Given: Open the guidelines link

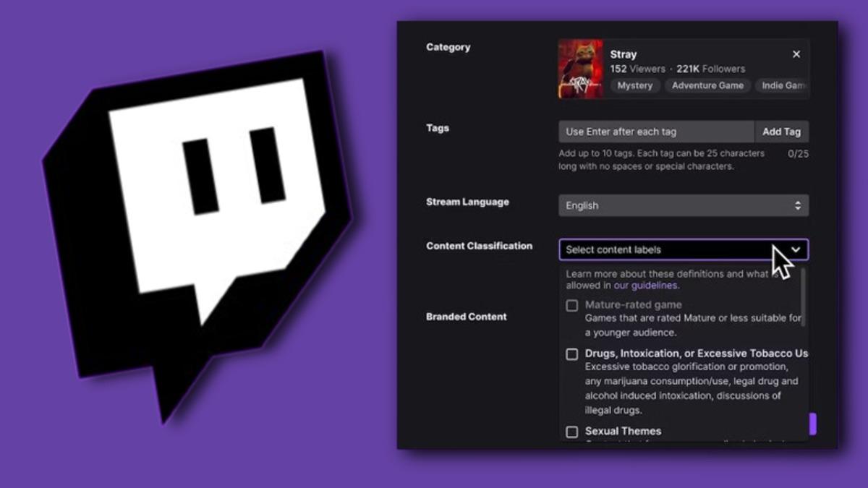Looking at the screenshot, I should pyautogui.click(x=654, y=286).
